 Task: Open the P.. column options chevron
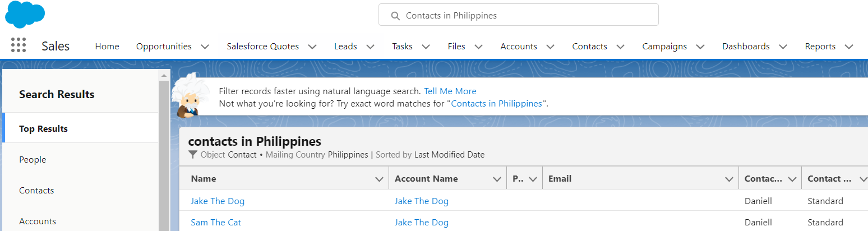tap(533, 179)
